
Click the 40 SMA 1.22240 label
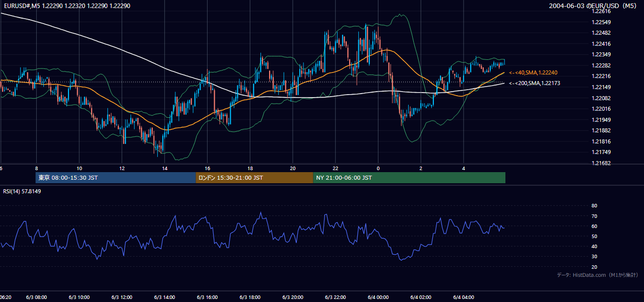click(533, 72)
